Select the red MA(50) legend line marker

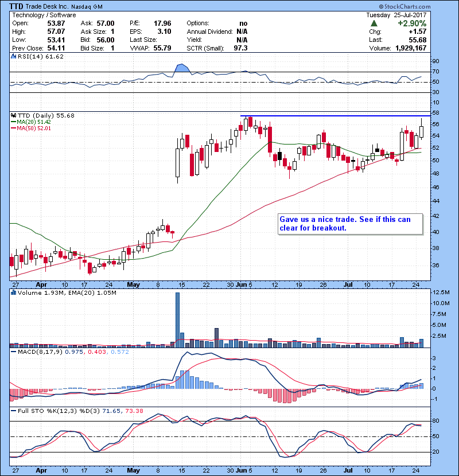[x=14, y=128]
